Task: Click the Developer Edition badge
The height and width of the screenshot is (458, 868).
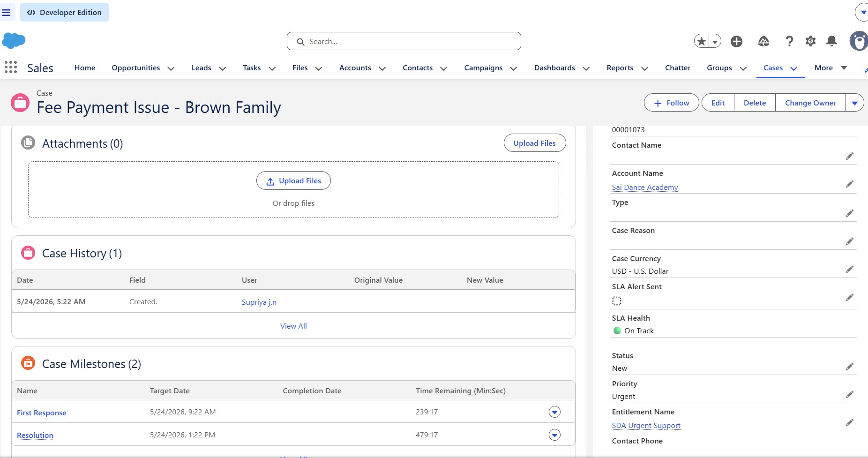Action: coord(64,12)
